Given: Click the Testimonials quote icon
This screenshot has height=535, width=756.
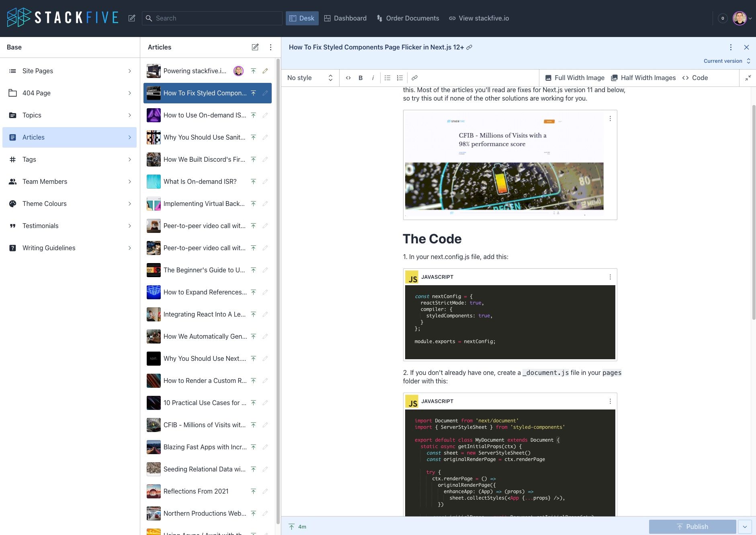Looking at the screenshot, I should pyautogui.click(x=13, y=226).
